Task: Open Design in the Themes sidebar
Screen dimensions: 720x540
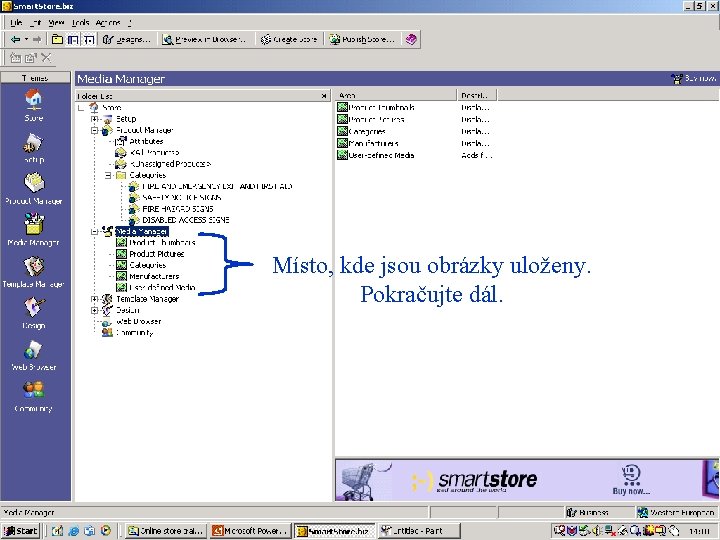Action: [x=34, y=313]
